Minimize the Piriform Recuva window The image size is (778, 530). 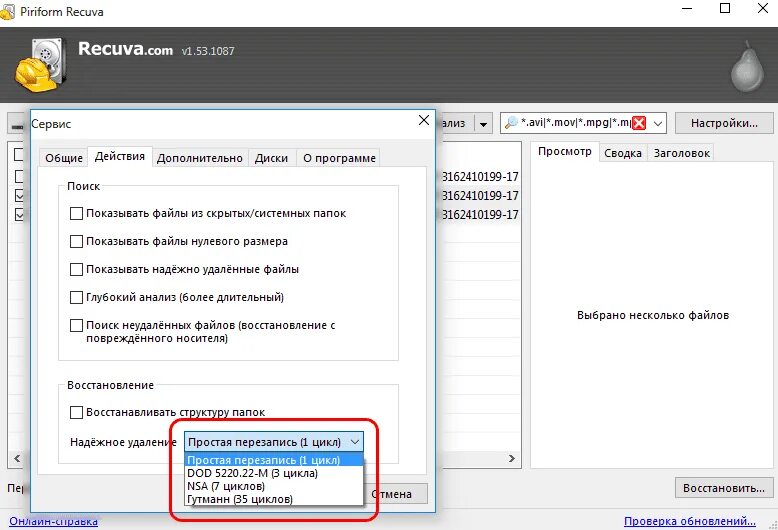(x=687, y=8)
